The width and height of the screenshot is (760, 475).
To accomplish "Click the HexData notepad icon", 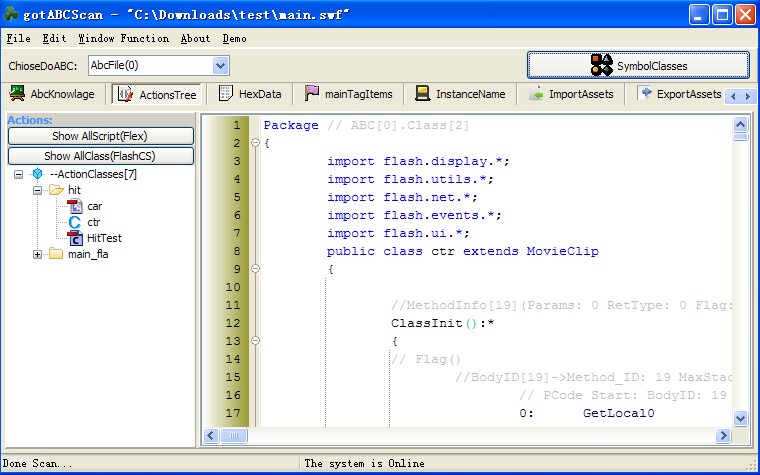I will (225, 93).
